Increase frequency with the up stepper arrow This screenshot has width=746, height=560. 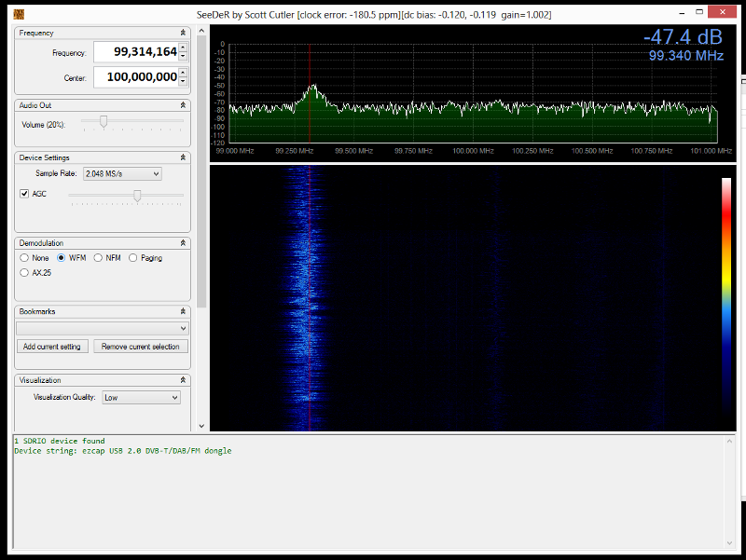coord(183,48)
